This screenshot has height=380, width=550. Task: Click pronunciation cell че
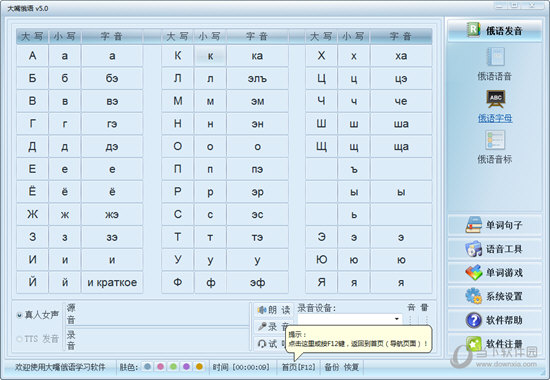pos(401,101)
